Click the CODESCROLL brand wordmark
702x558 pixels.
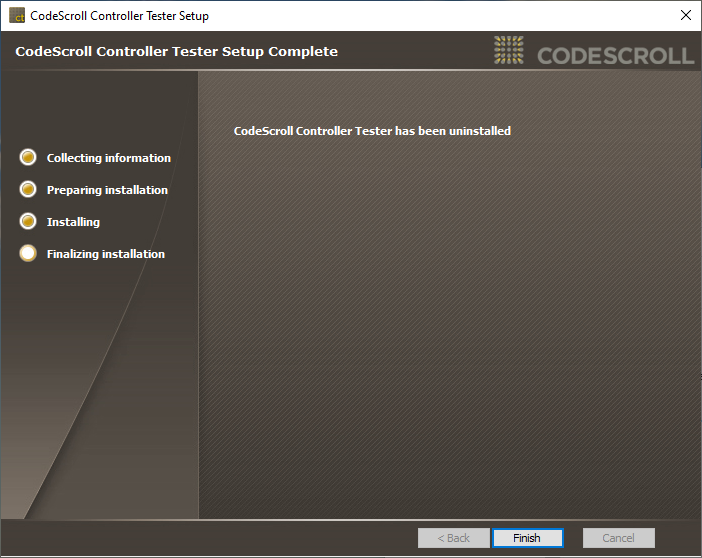(x=616, y=56)
